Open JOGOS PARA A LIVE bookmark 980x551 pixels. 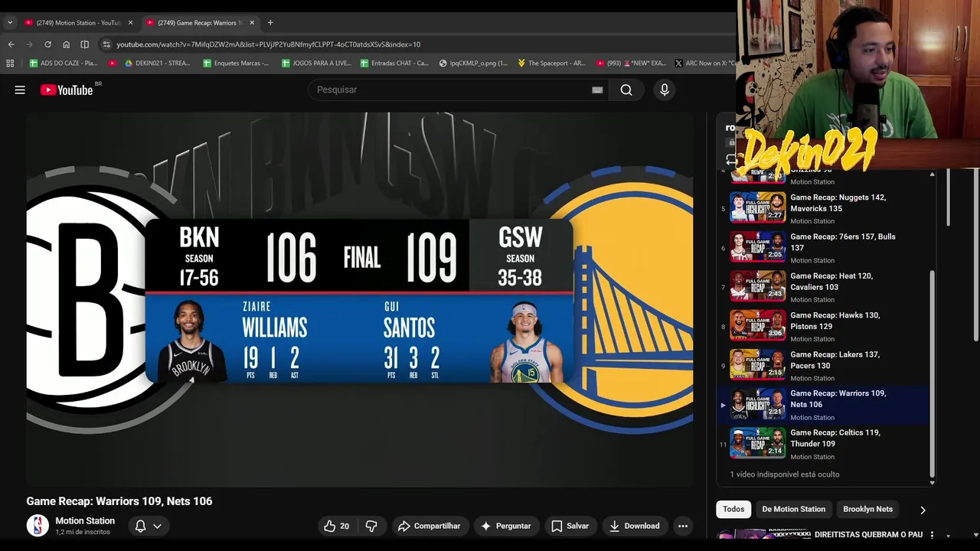[x=316, y=64]
